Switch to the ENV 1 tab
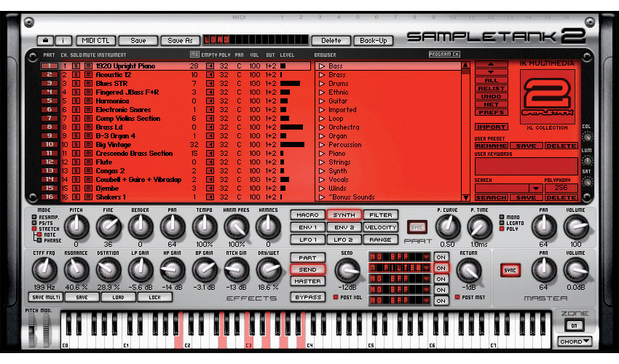 click(x=307, y=227)
